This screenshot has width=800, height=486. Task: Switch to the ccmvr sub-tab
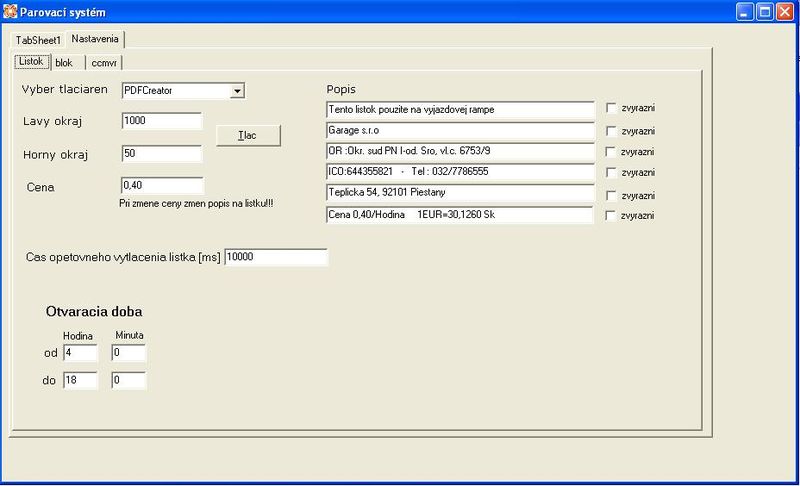[103, 63]
